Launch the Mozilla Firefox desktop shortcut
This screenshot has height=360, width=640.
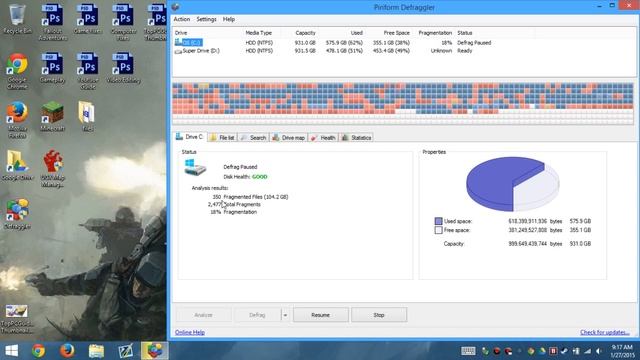click(x=17, y=120)
